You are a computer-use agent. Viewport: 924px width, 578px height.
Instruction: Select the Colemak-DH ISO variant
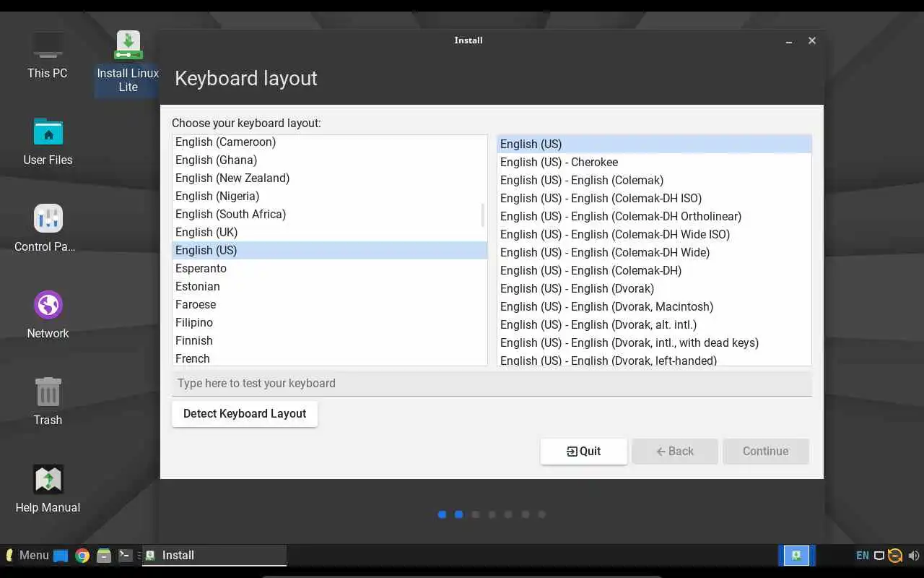pyautogui.click(x=654, y=198)
